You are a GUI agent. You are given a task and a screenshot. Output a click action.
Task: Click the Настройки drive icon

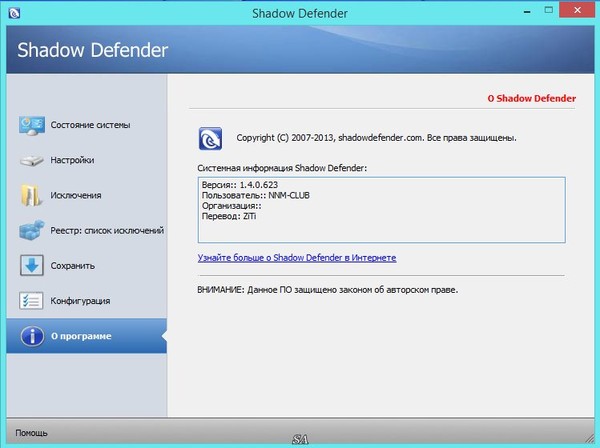click(32, 160)
